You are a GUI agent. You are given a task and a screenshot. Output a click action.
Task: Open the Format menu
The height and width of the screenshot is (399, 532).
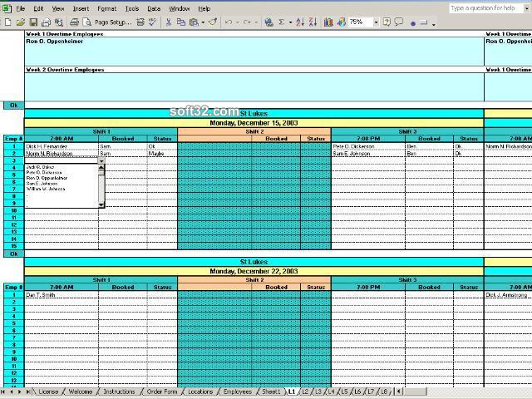(x=107, y=9)
